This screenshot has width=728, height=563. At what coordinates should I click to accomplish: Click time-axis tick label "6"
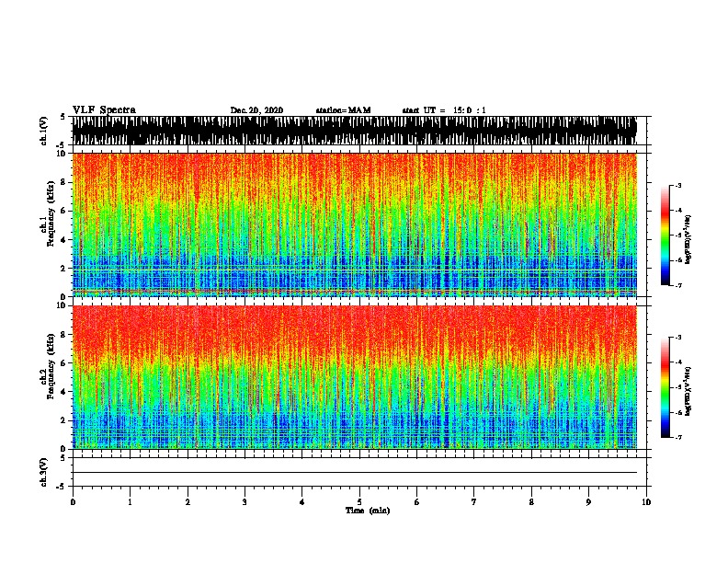[x=417, y=502]
